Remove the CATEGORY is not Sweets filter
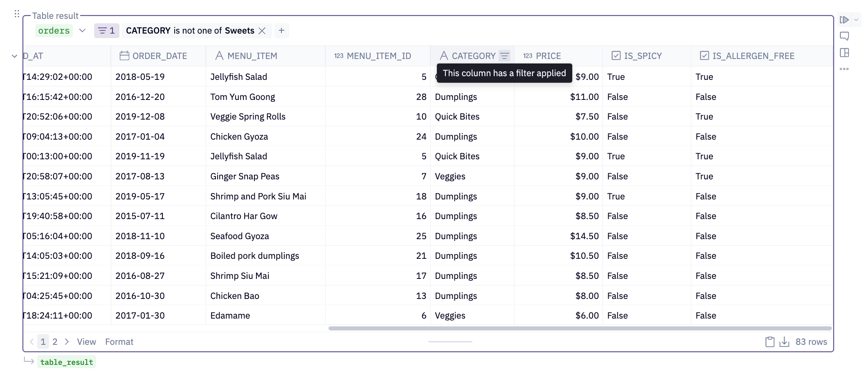The width and height of the screenshot is (868, 371). point(262,31)
